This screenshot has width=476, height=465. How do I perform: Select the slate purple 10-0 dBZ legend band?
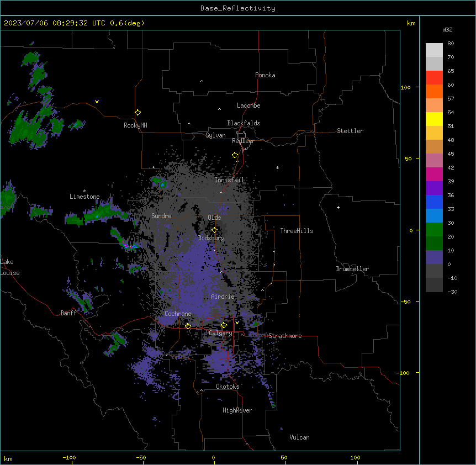click(x=434, y=257)
